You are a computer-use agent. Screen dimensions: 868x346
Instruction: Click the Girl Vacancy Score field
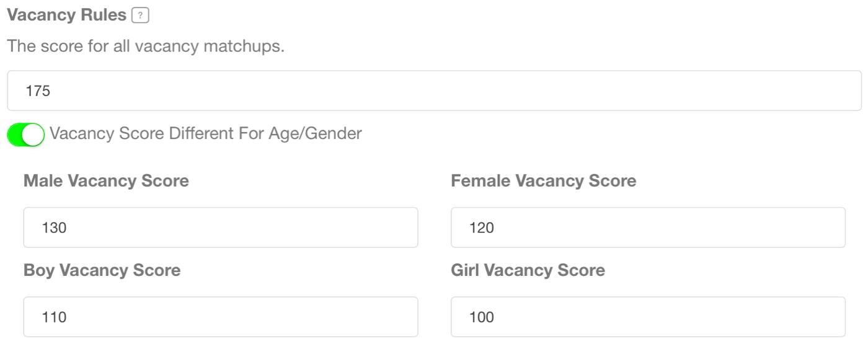648,317
